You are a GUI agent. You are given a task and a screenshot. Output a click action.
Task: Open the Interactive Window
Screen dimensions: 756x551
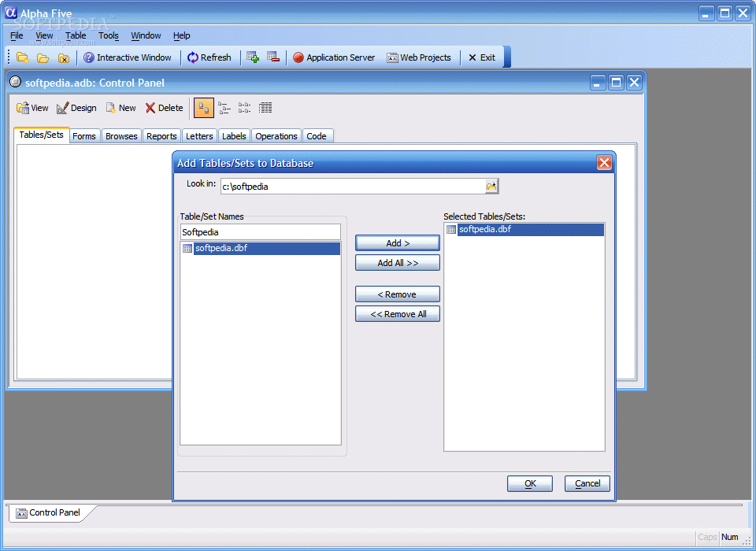pyautogui.click(x=128, y=57)
